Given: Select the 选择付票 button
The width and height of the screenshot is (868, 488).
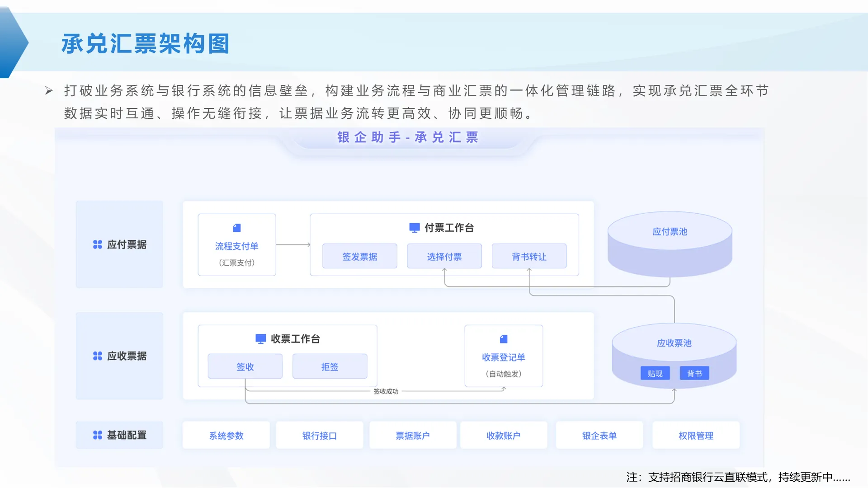Looking at the screenshot, I should [444, 256].
